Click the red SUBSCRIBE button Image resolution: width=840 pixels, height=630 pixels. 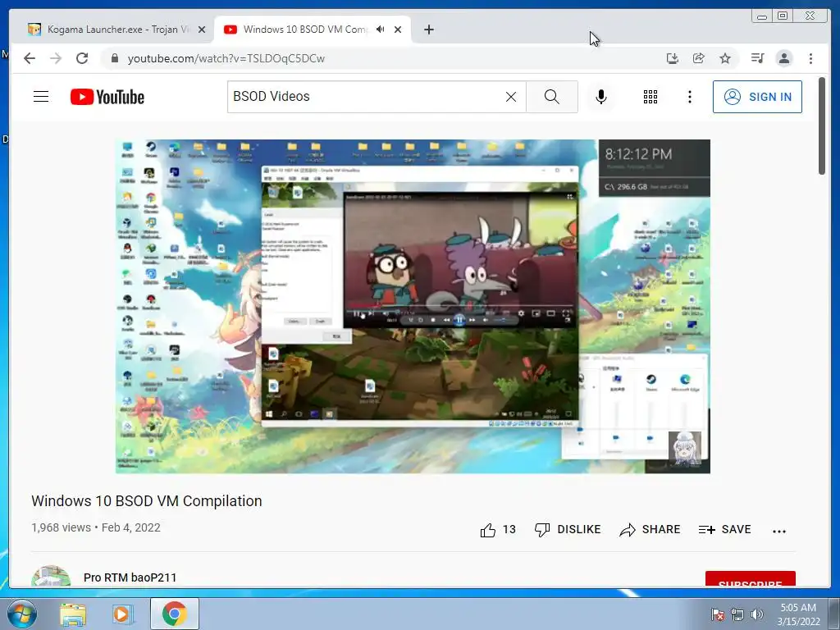coord(750,580)
